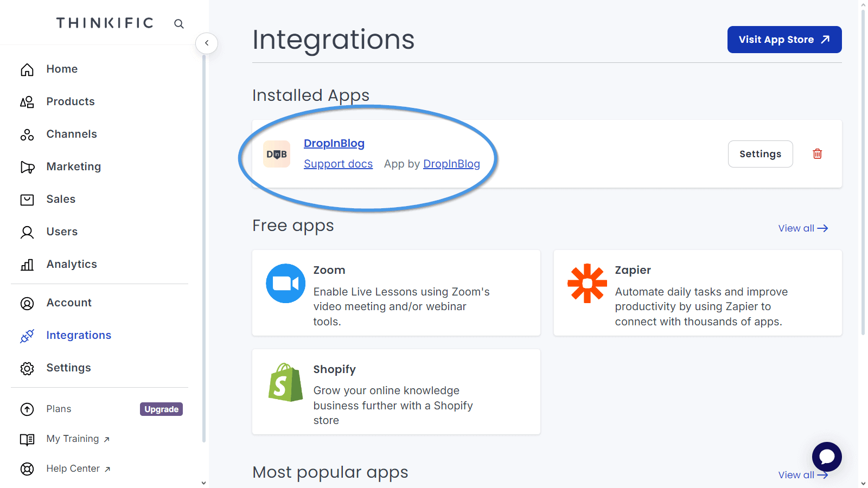Viewport: 868px width, 488px height.
Task: Click the Plans arrow-up circle icon
Action: 27,409
